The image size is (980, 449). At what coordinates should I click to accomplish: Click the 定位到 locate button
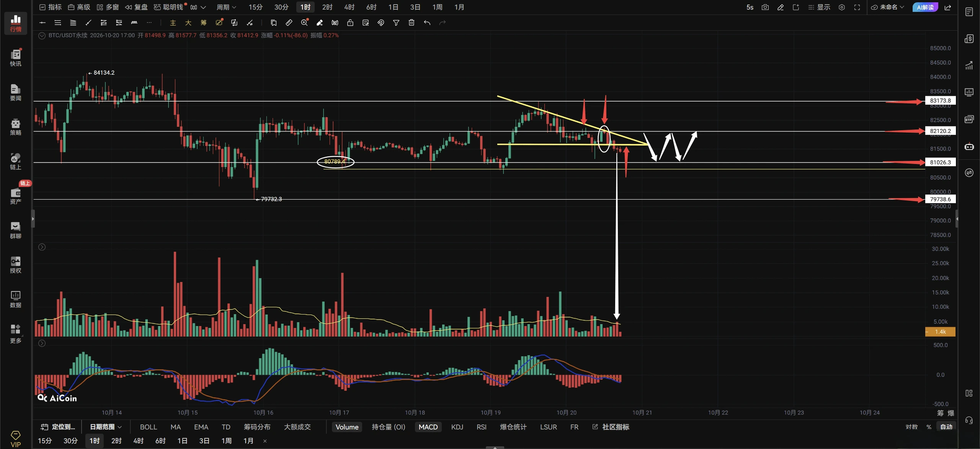58,427
